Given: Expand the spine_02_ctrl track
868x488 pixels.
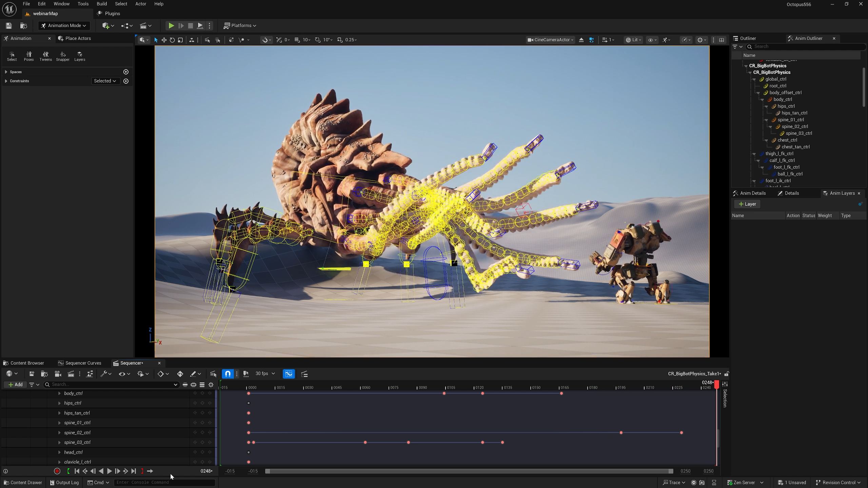Looking at the screenshot, I should tap(59, 432).
